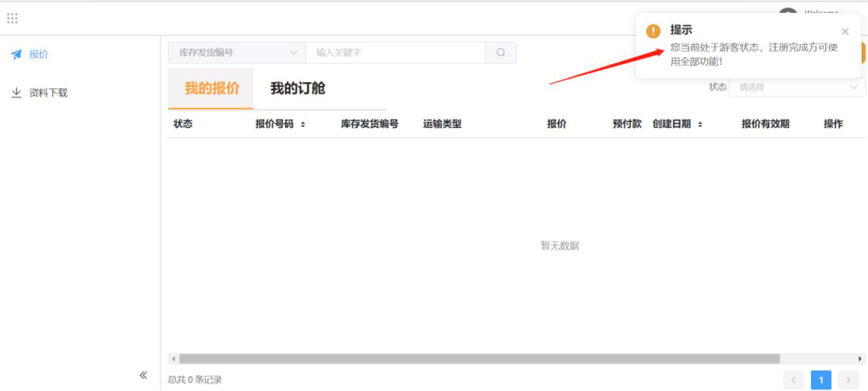
Task: Close the 提示 notification
Action: 845,31
